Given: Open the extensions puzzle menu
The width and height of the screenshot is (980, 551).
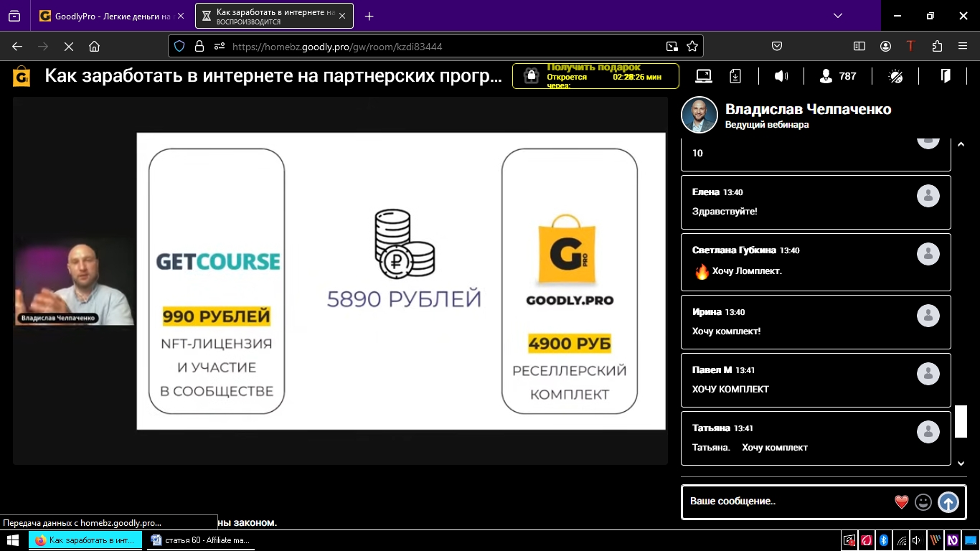Looking at the screenshot, I should pyautogui.click(x=937, y=46).
